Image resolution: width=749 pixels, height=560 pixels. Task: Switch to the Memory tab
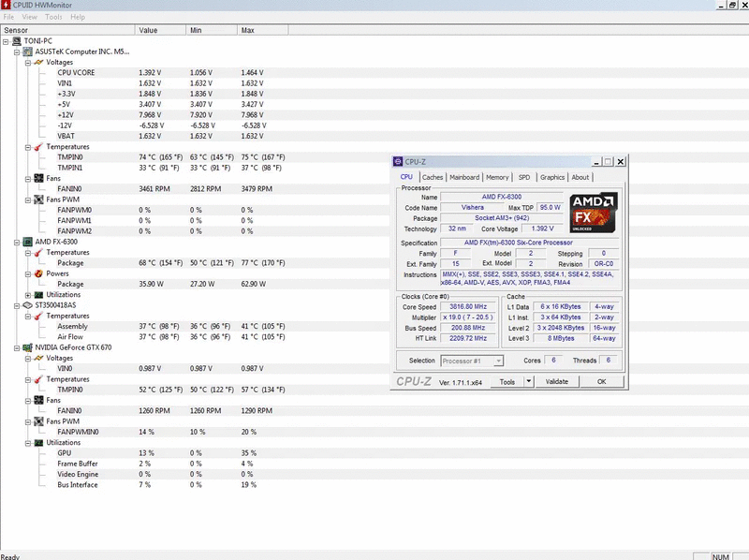click(x=497, y=177)
